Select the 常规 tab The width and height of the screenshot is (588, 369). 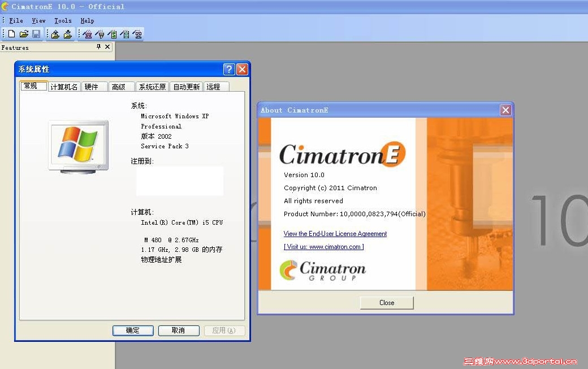tap(33, 86)
